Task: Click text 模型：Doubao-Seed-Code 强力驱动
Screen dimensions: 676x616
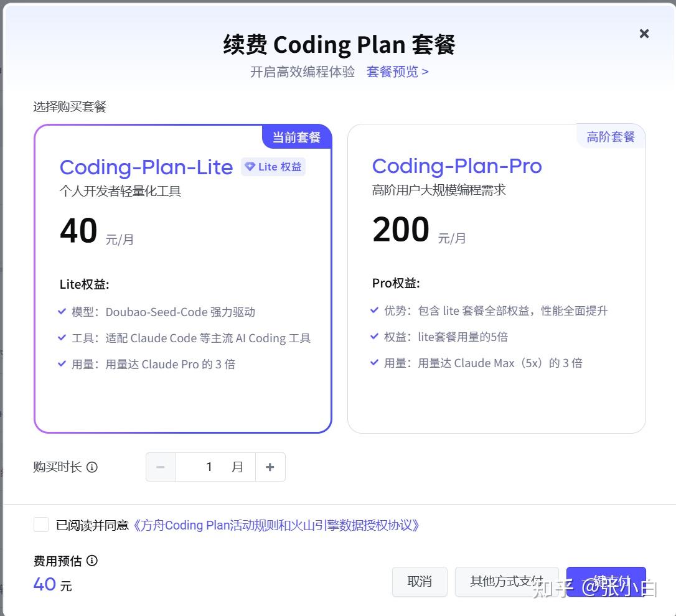Action: [x=163, y=312]
